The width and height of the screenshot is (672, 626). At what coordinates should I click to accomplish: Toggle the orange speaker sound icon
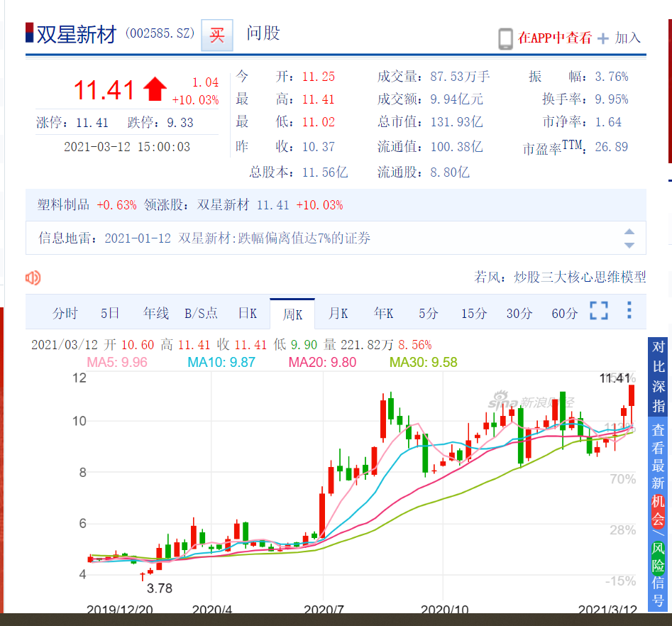[33, 278]
